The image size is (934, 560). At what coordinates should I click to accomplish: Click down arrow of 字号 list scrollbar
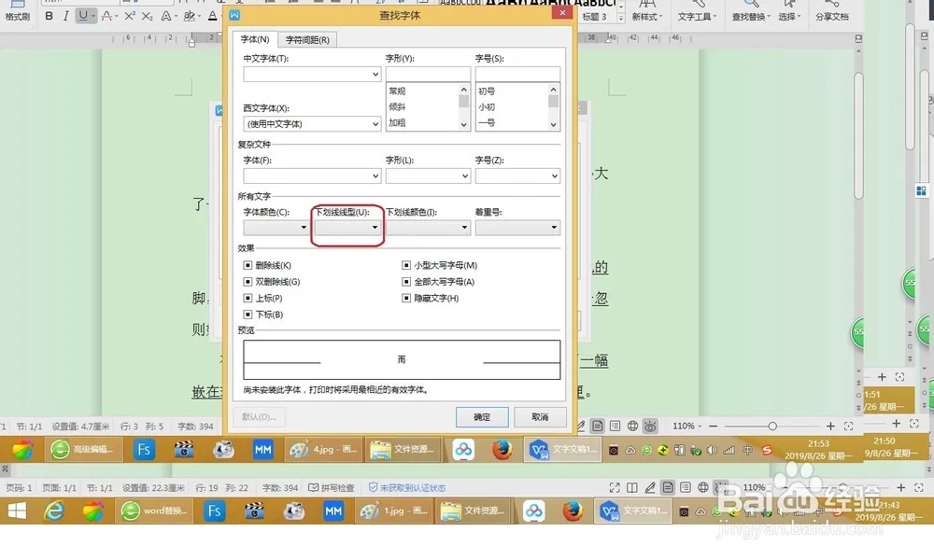tap(553, 124)
